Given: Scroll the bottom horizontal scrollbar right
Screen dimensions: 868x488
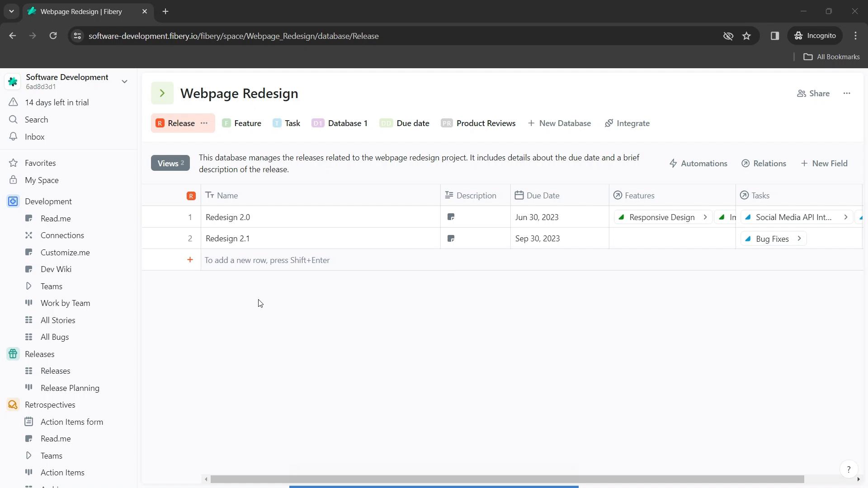Looking at the screenshot, I should tap(863, 480).
